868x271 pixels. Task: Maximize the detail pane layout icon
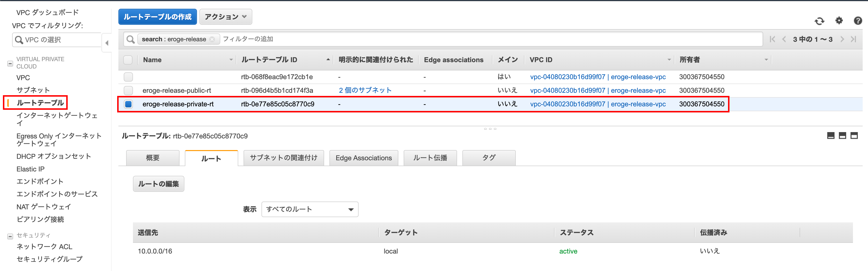click(x=854, y=136)
